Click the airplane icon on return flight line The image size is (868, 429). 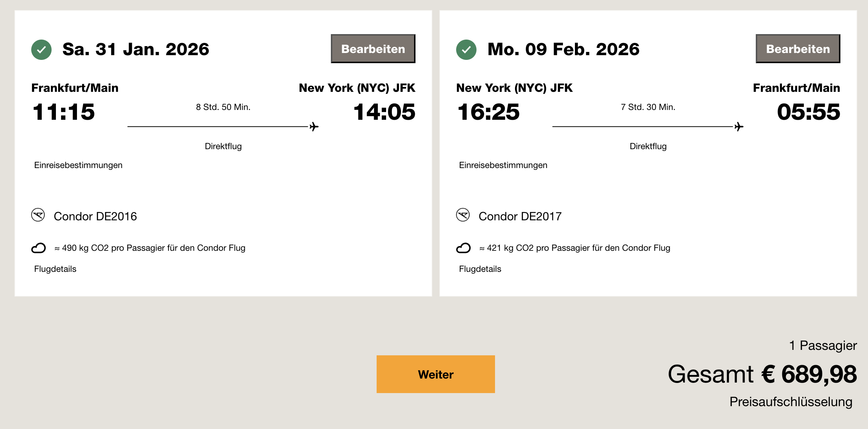coord(739,127)
